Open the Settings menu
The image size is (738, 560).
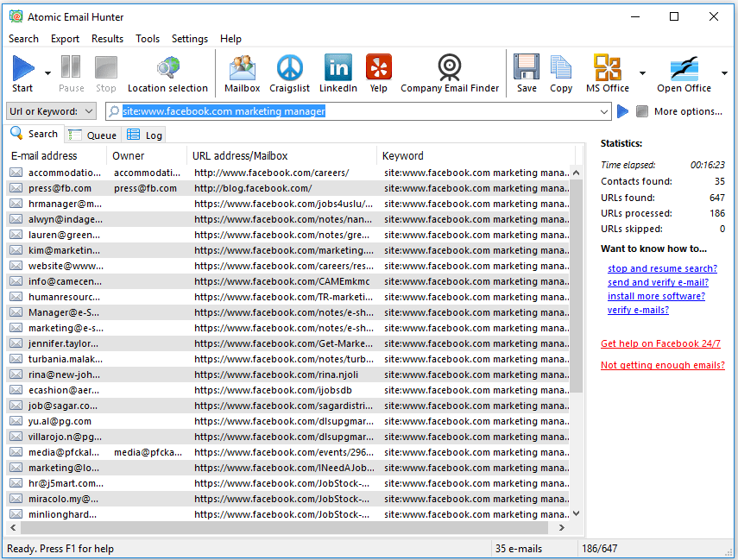[x=189, y=39]
